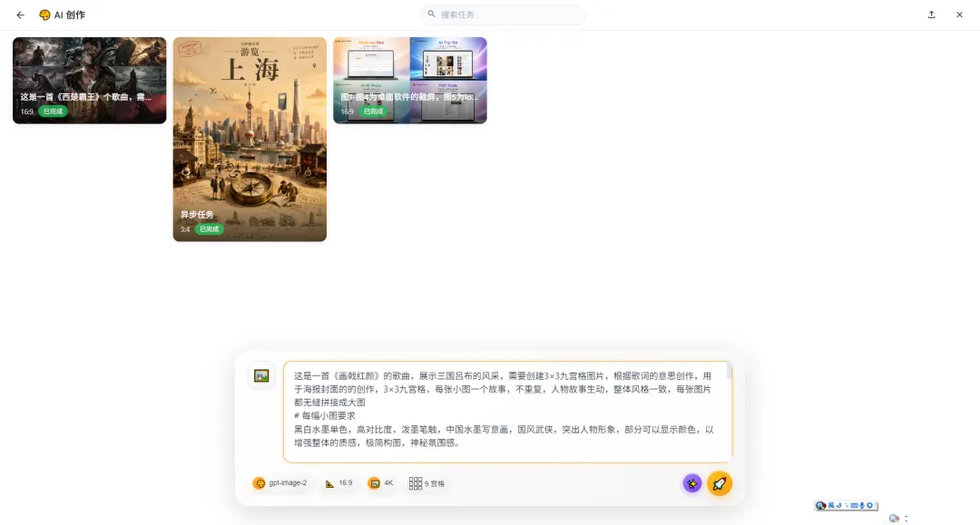The width and height of the screenshot is (980, 525).
Task: Open the 16:9 aspect ratio selector
Action: 338,483
